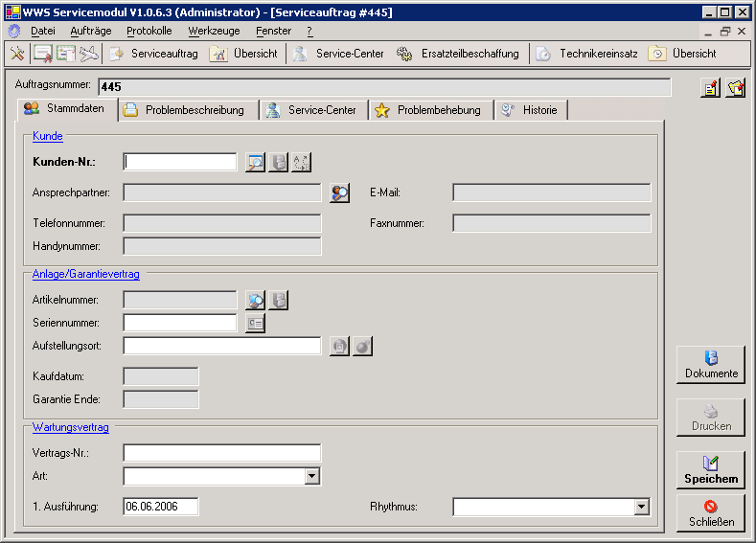Open the Protokolle menu
Screen dimensions: 756x543
pos(149,31)
